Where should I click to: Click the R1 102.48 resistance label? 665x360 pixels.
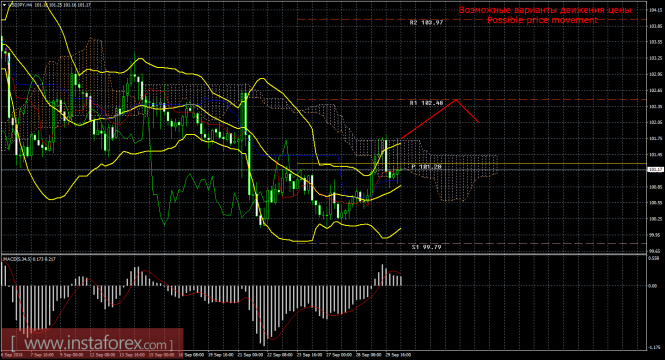(427, 103)
